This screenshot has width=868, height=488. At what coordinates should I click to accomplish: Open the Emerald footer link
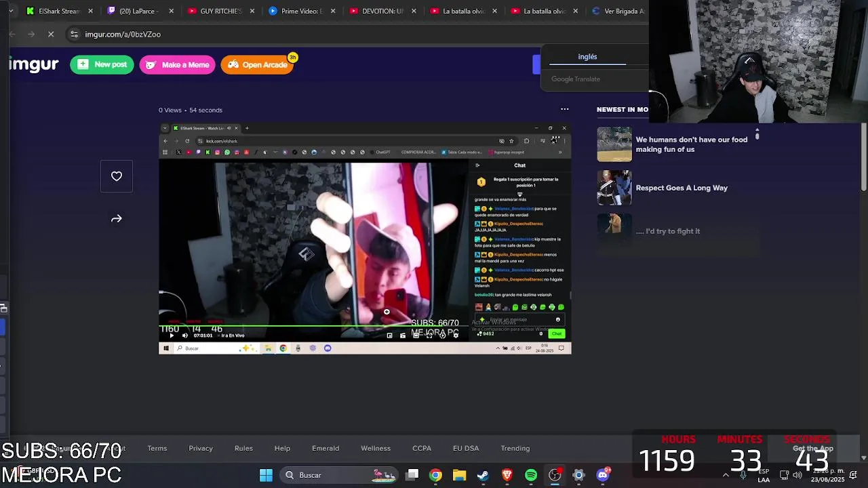pyautogui.click(x=325, y=448)
